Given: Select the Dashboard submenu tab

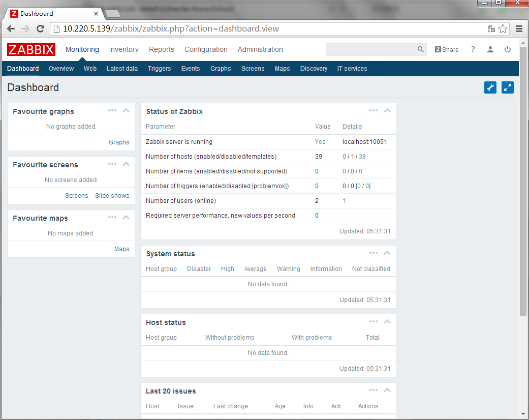Looking at the screenshot, I should 23,69.
